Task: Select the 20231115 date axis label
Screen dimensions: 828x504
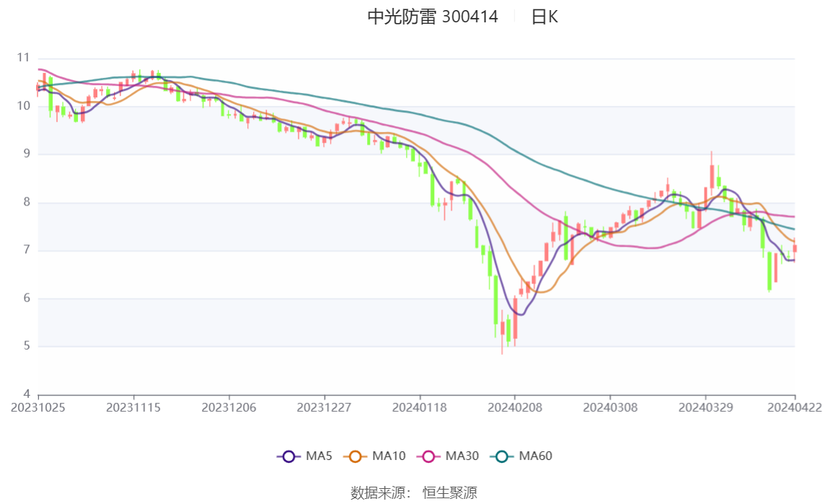Action: [x=133, y=407]
